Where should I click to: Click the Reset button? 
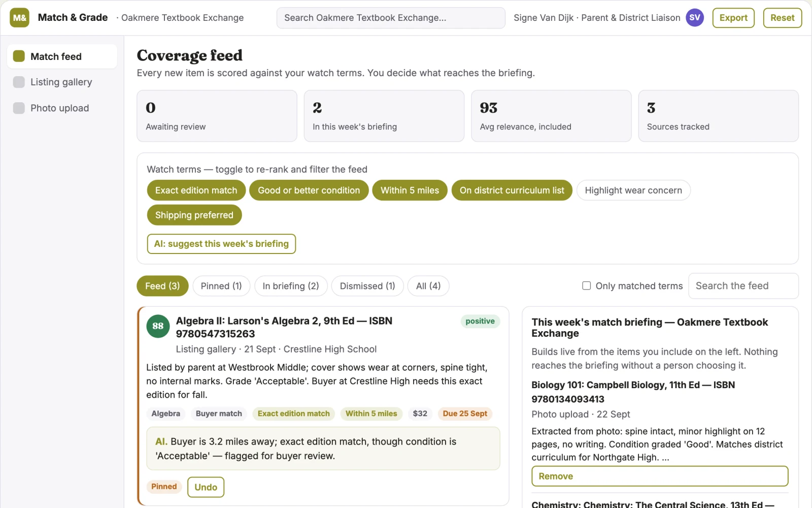tap(782, 18)
